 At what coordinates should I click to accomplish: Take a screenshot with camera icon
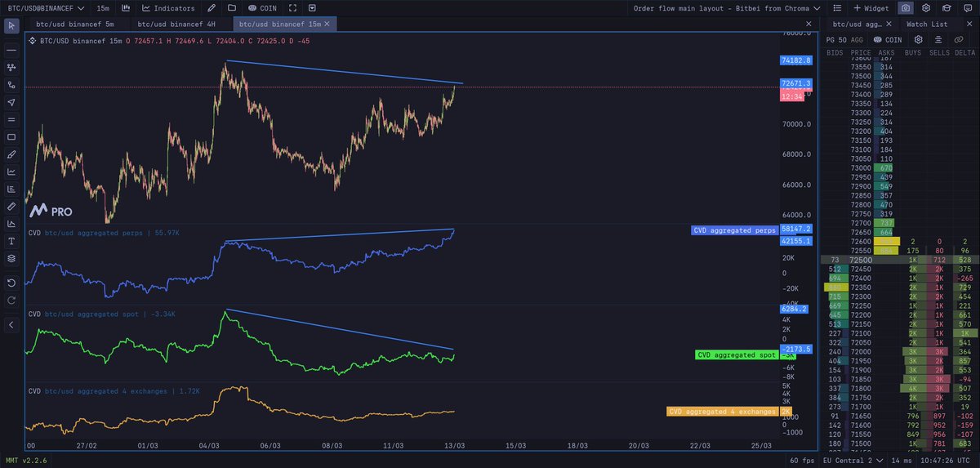905,7
